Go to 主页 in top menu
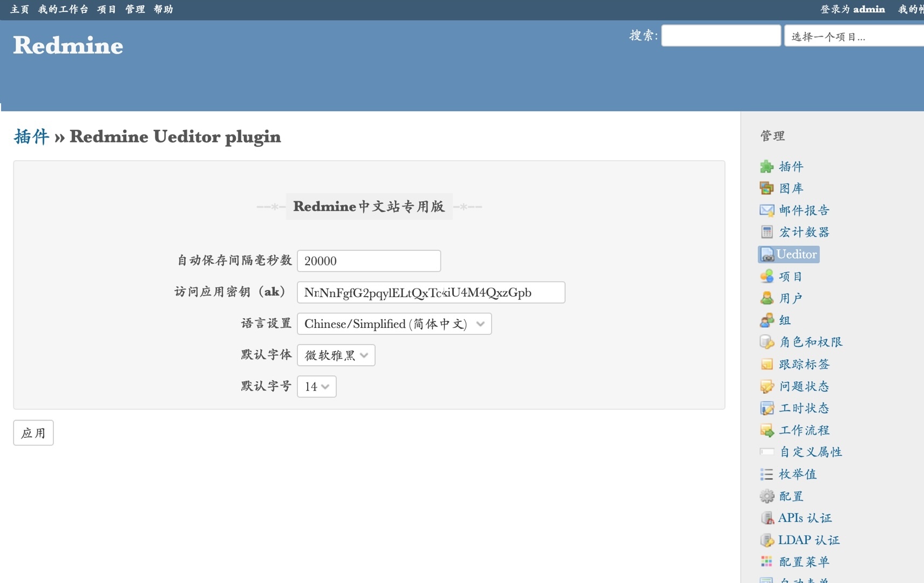 point(19,9)
